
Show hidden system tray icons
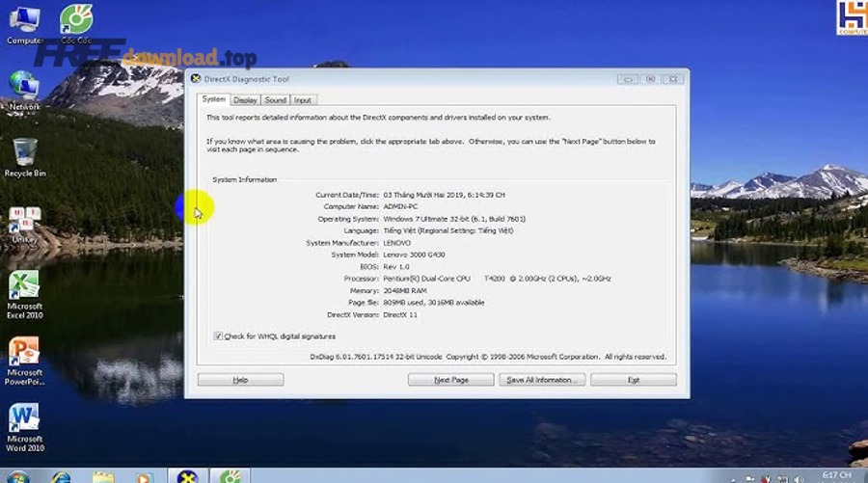pos(734,480)
